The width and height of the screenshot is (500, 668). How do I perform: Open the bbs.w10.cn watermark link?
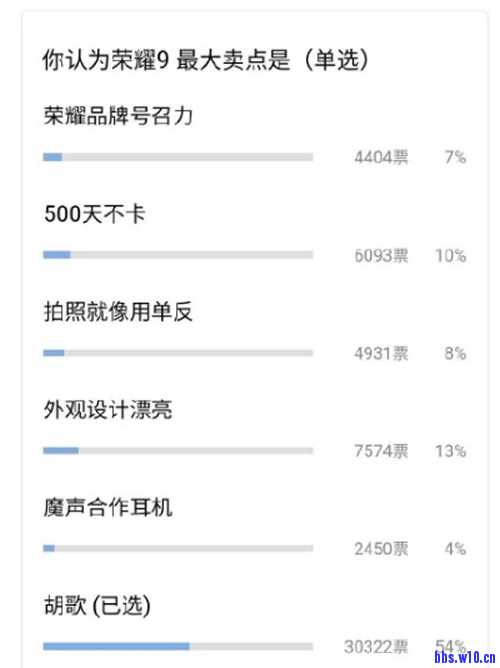[465, 657]
